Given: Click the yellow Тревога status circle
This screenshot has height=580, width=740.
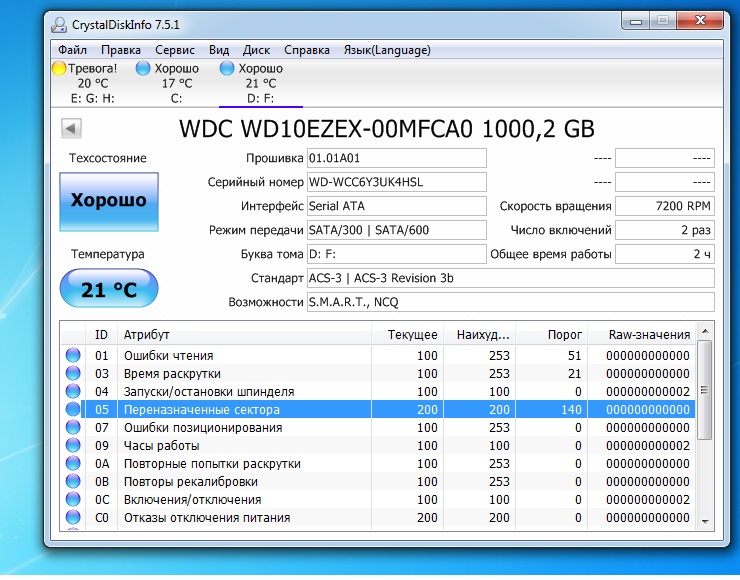Looking at the screenshot, I should point(59,68).
